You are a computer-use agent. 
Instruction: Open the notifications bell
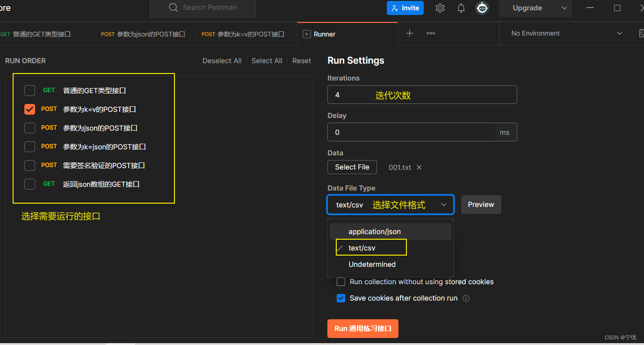[x=461, y=8]
